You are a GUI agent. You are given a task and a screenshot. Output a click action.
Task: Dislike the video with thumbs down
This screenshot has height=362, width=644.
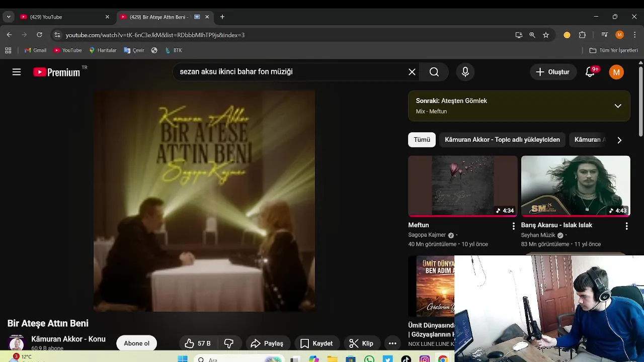pos(229,343)
